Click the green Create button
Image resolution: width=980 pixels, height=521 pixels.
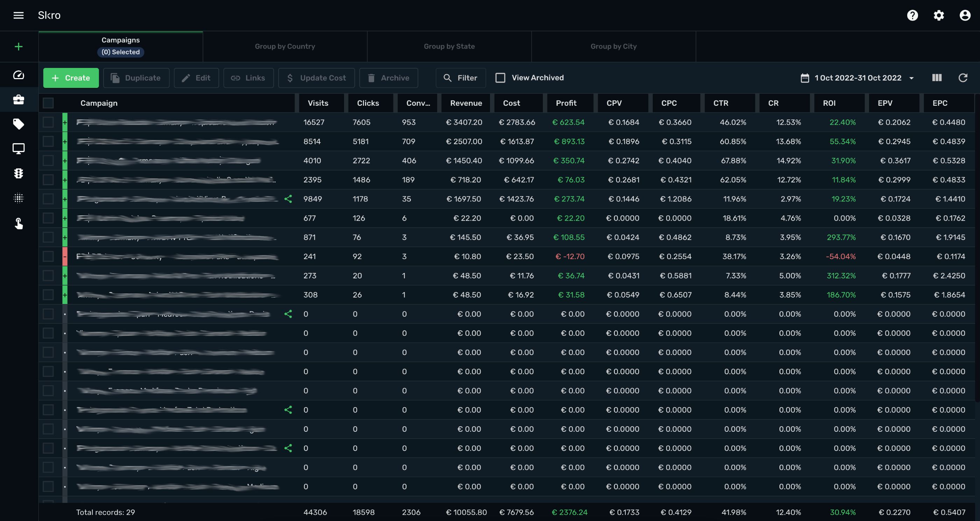point(71,78)
